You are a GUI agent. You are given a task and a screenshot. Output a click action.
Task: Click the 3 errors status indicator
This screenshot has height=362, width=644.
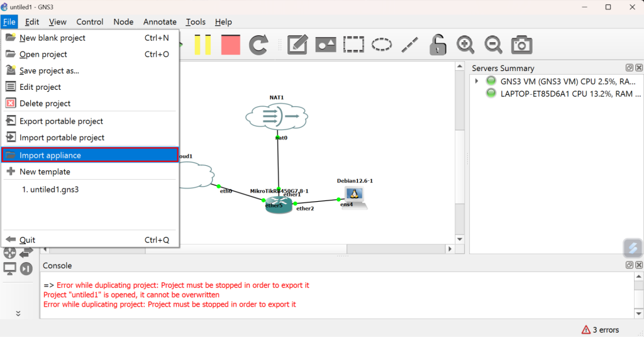click(x=601, y=330)
